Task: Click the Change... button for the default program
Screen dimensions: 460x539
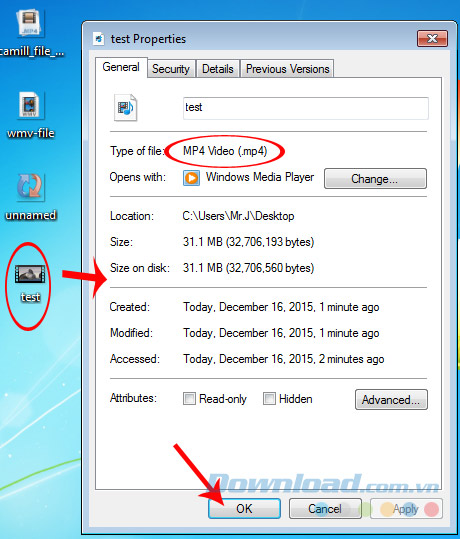Action: click(x=375, y=178)
